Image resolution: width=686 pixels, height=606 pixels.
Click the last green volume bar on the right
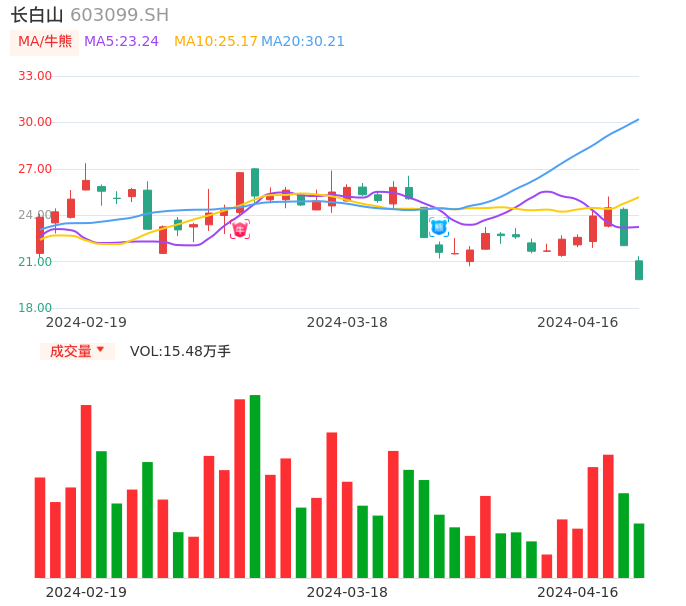[x=639, y=550]
